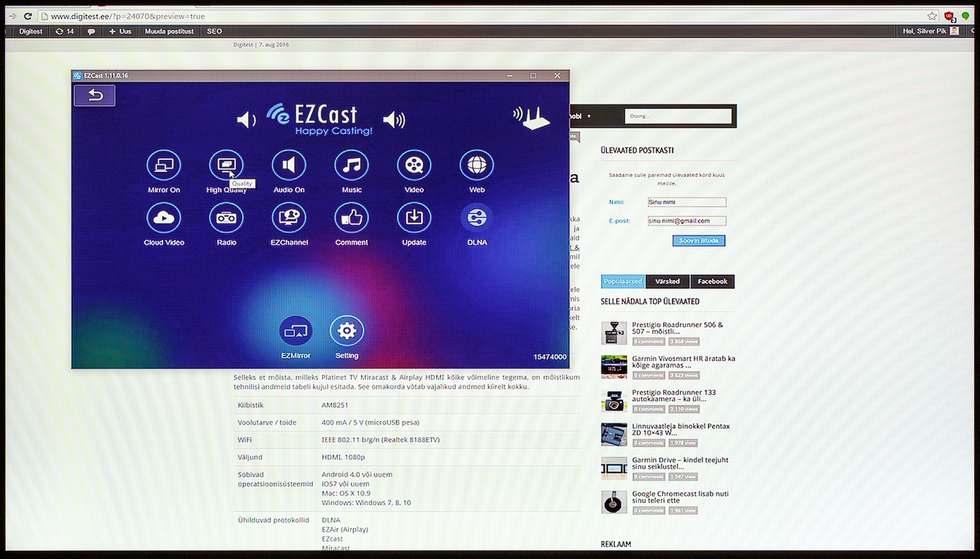Viewport: 980px width, 559px height.
Task: Click Muuda postitust in admin bar
Action: (169, 31)
